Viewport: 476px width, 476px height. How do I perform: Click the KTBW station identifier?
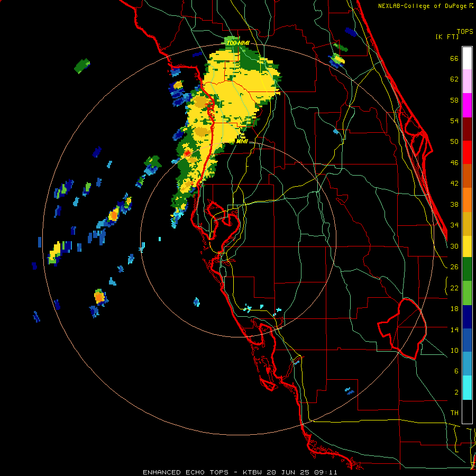254,472
